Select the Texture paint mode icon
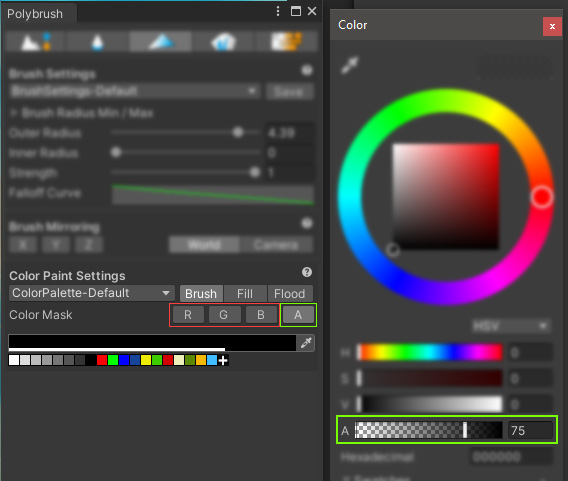Image resolution: width=568 pixels, height=481 pixels. (287, 42)
